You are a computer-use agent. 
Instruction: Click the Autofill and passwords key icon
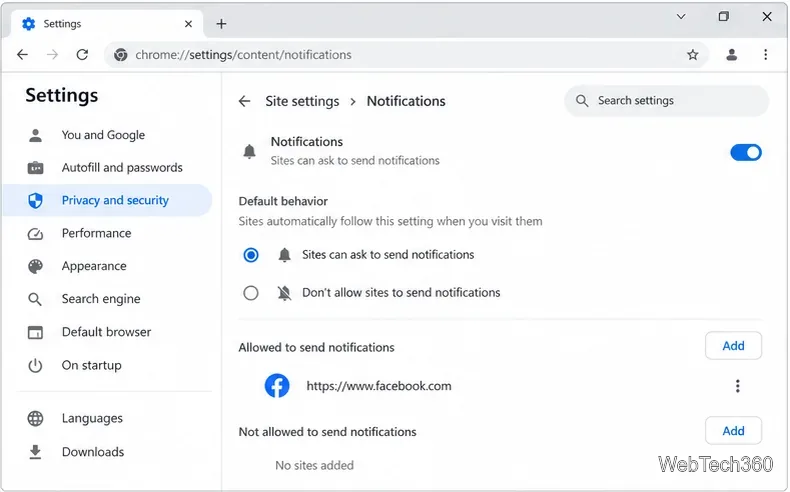35,168
